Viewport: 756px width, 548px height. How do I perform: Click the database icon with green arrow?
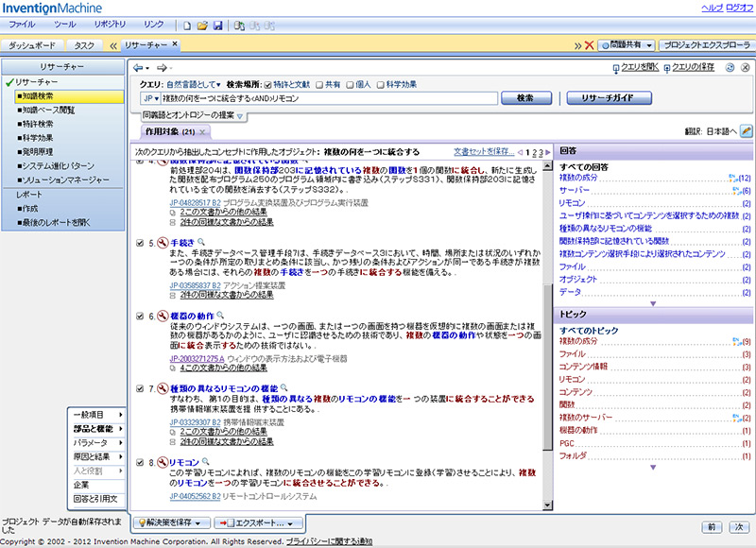[x=239, y=26]
